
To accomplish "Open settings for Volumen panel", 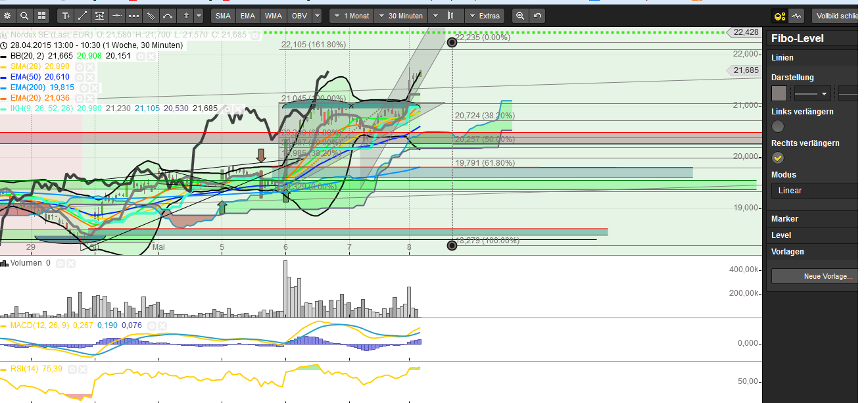I will click(60, 264).
